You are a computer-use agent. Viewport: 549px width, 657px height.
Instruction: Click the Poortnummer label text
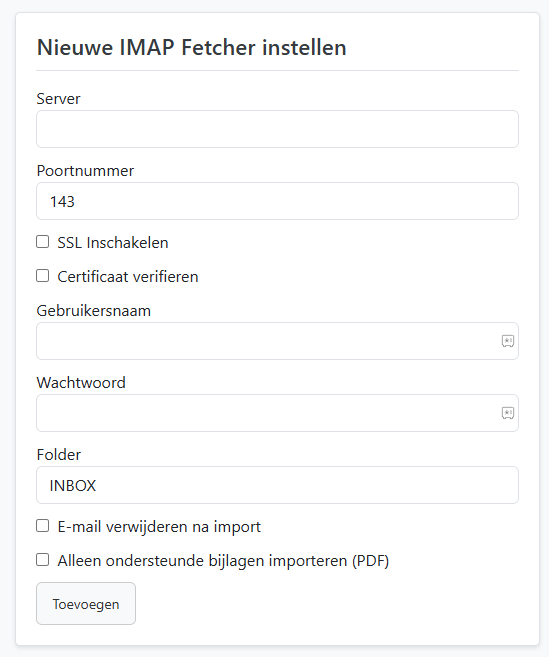[x=85, y=171]
